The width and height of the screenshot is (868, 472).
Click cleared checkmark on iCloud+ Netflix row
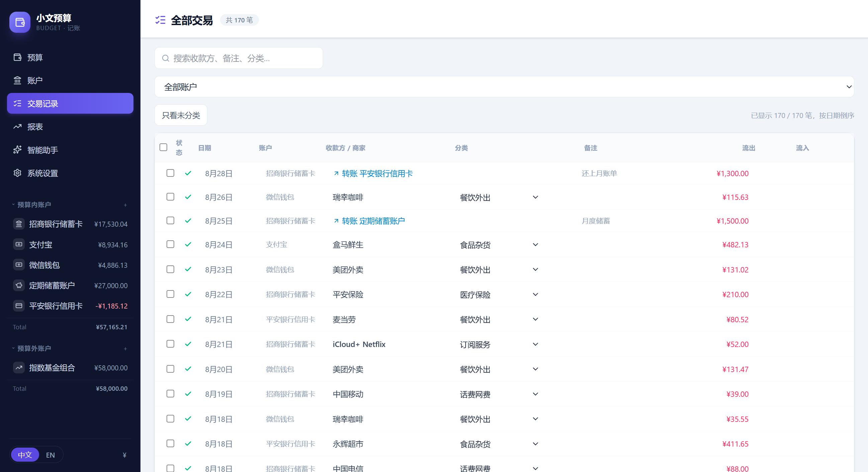click(x=188, y=344)
